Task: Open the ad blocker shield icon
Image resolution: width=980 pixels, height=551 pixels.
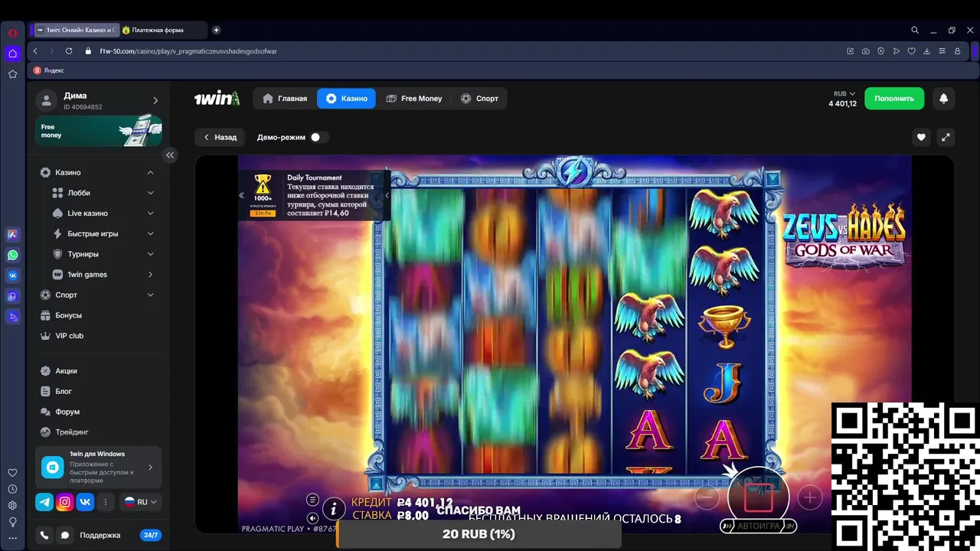Action: click(x=880, y=51)
